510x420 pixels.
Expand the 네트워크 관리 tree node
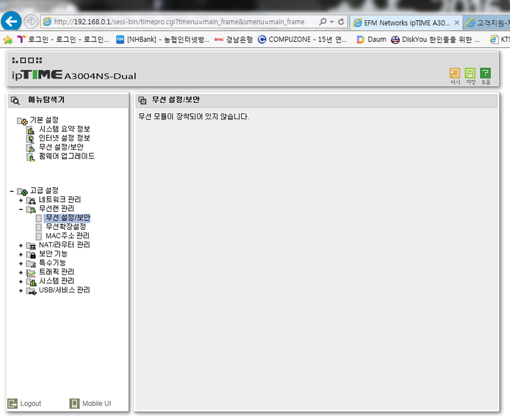point(21,201)
